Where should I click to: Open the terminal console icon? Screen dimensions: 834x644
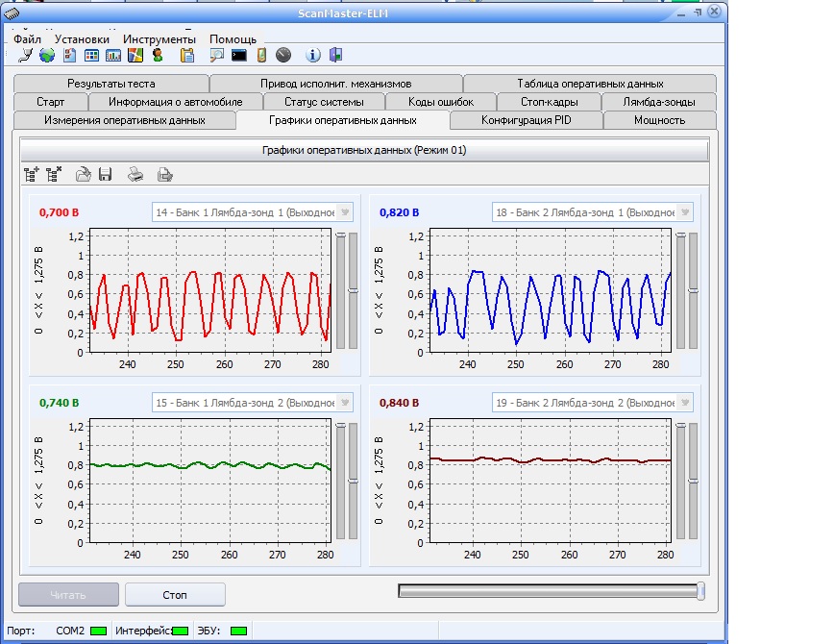pos(239,55)
